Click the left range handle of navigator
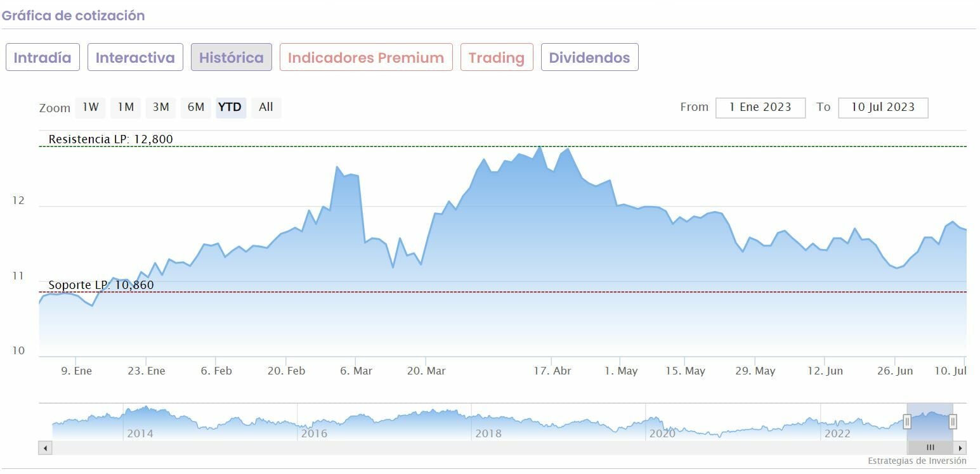 tap(907, 421)
